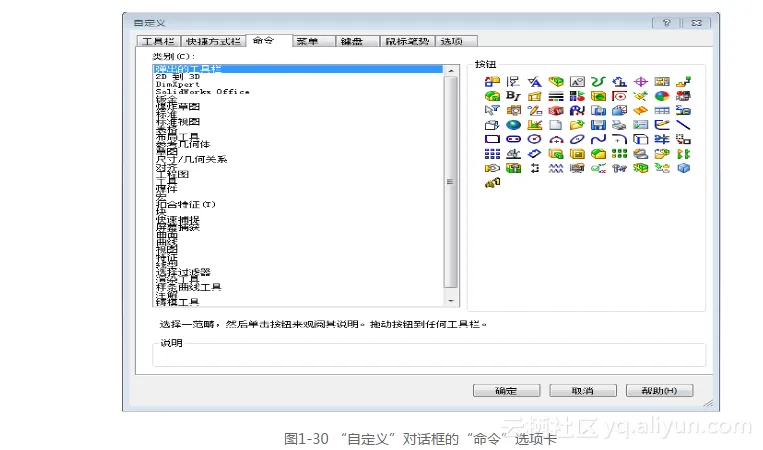This screenshot has width=763, height=450.
Task: Click the green curved snake-shaped icon
Action: (x=598, y=82)
